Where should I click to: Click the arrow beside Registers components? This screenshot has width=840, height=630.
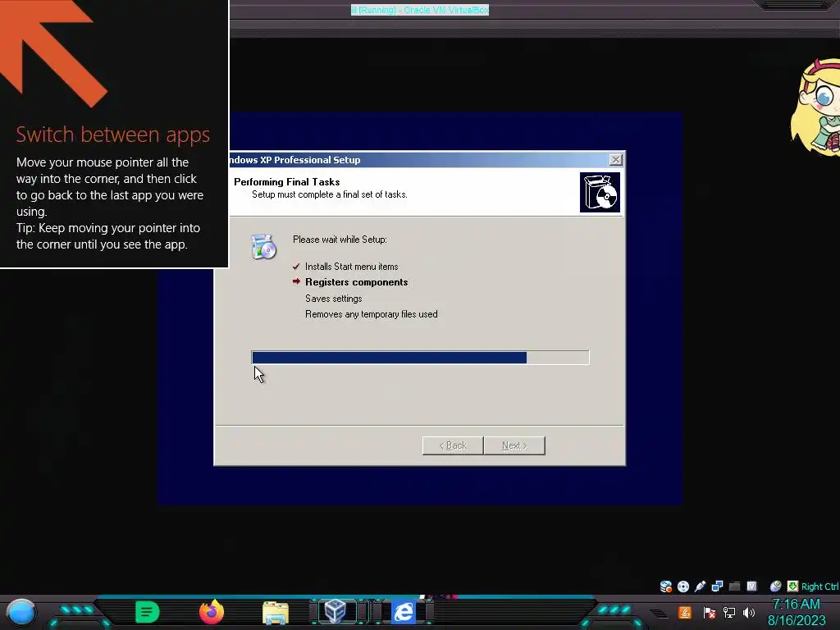(x=296, y=281)
